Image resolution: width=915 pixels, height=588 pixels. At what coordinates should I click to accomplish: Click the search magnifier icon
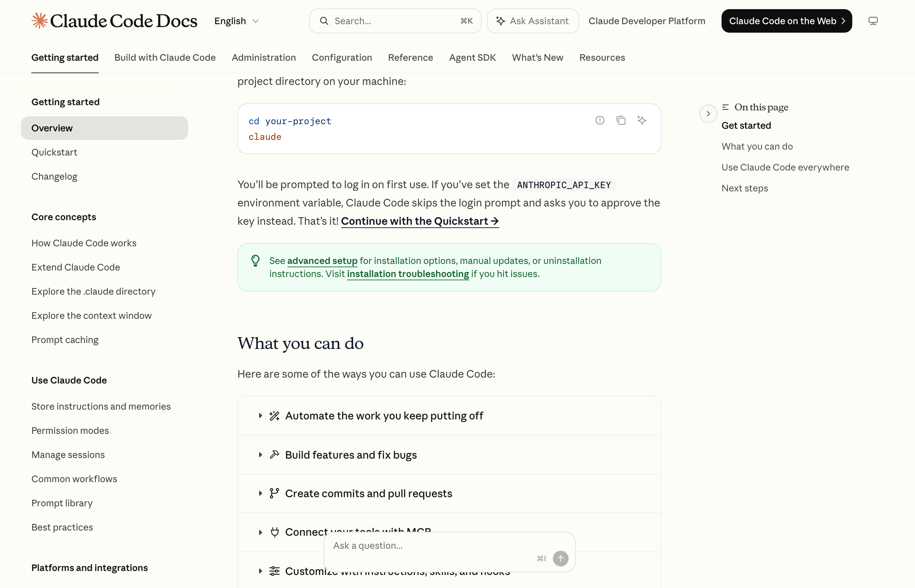click(x=324, y=21)
